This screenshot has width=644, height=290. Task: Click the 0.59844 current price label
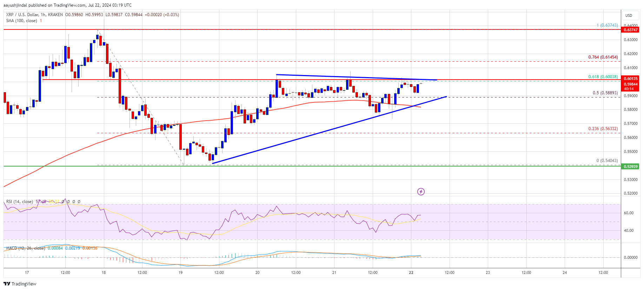(630, 84)
